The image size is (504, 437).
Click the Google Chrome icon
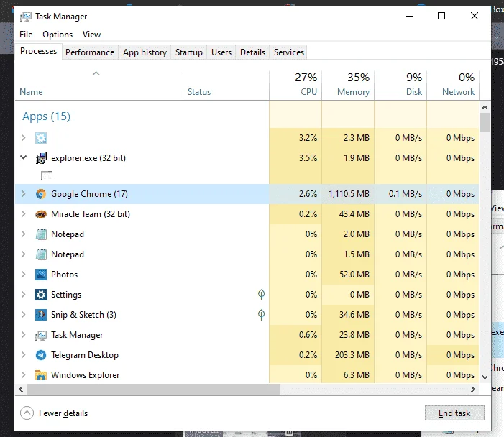tap(41, 194)
